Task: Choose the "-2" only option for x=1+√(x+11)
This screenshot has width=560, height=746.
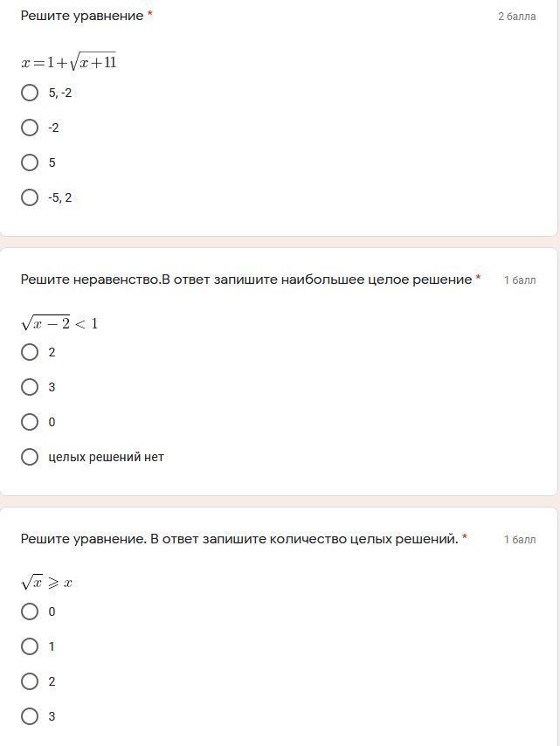Action: 30,128
